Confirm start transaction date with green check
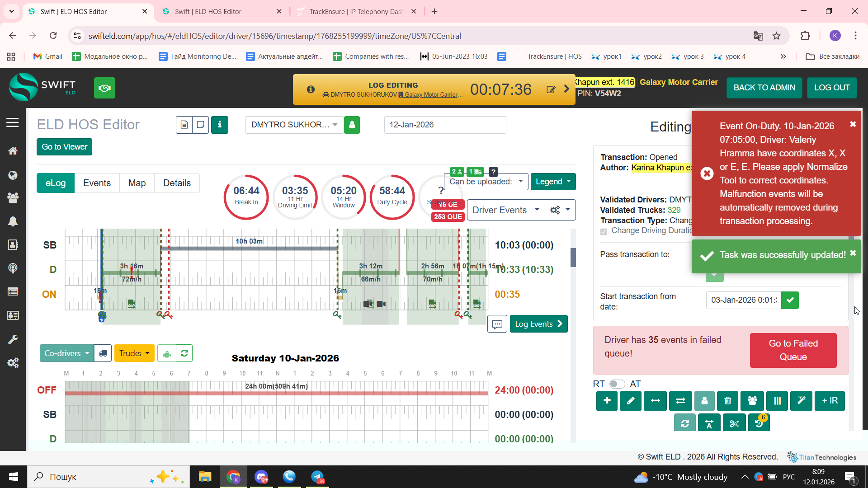868x488 pixels. tap(790, 300)
